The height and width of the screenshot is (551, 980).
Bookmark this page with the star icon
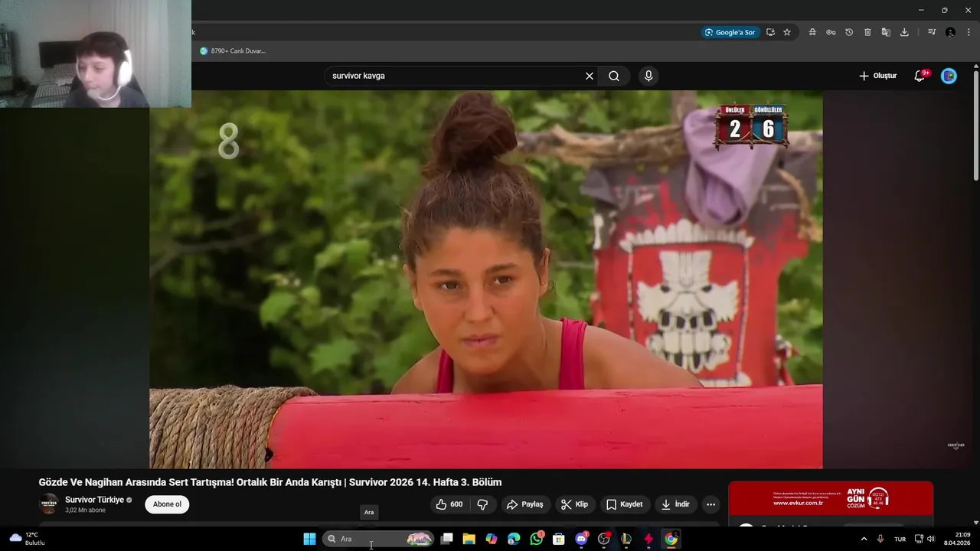tap(786, 32)
